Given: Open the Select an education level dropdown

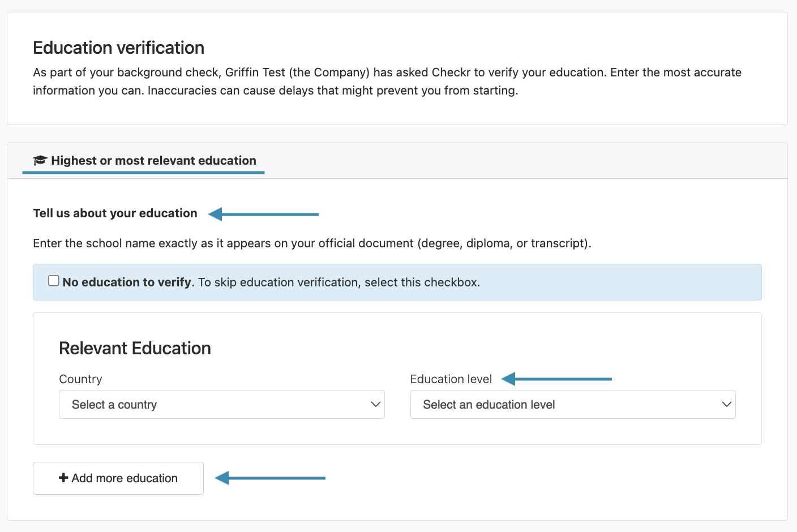Looking at the screenshot, I should coord(573,405).
